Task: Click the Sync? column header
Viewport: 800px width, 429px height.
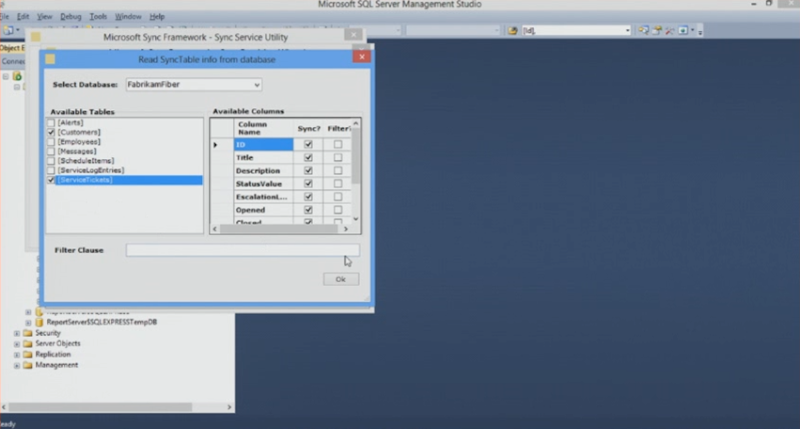Action: click(308, 128)
